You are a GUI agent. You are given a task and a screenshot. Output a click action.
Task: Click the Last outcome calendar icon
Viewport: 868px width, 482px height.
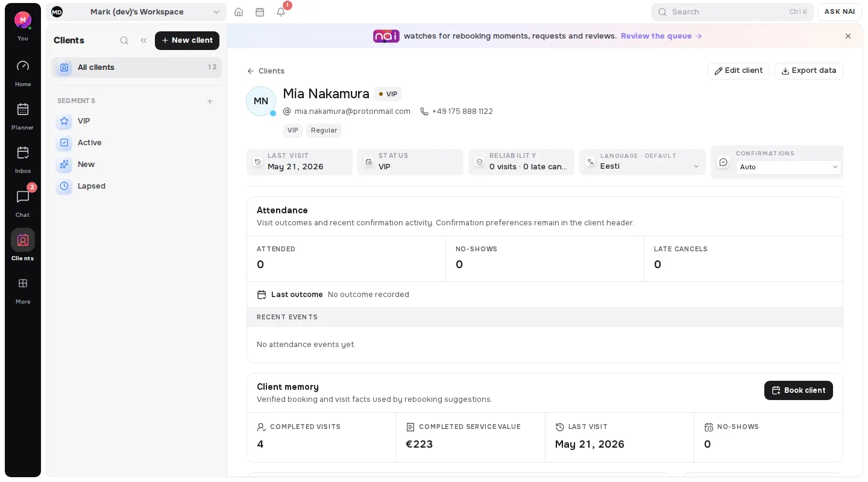pyautogui.click(x=262, y=295)
